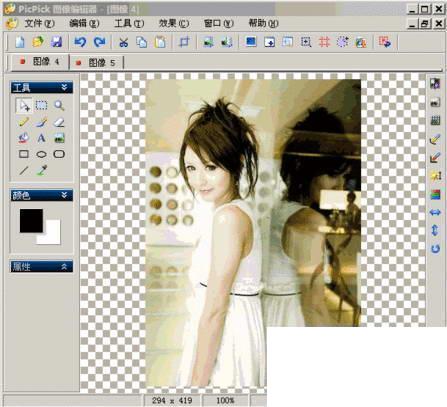Click the region capture magnifier icon
The height and width of the screenshot is (407, 447).
[x=306, y=42]
